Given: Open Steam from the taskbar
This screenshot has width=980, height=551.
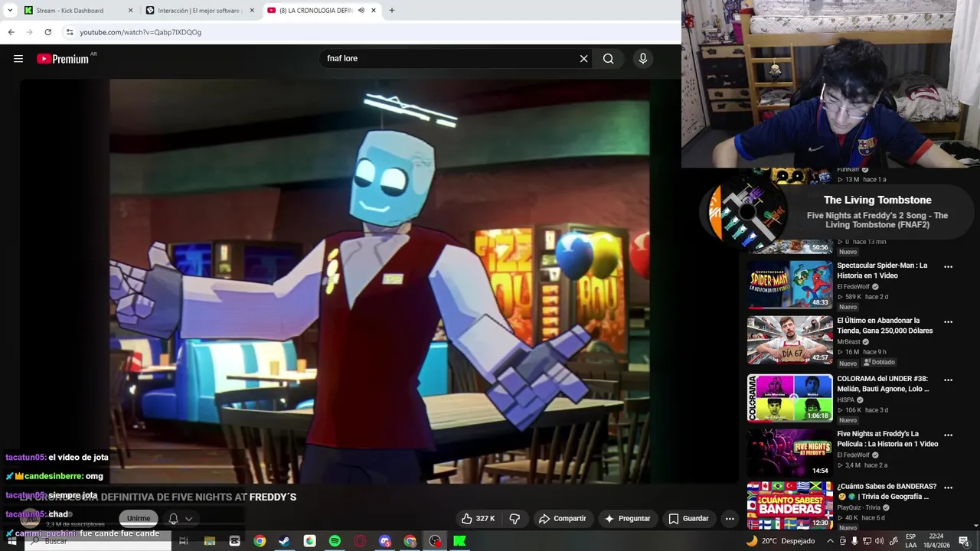Looking at the screenshot, I should [x=284, y=541].
